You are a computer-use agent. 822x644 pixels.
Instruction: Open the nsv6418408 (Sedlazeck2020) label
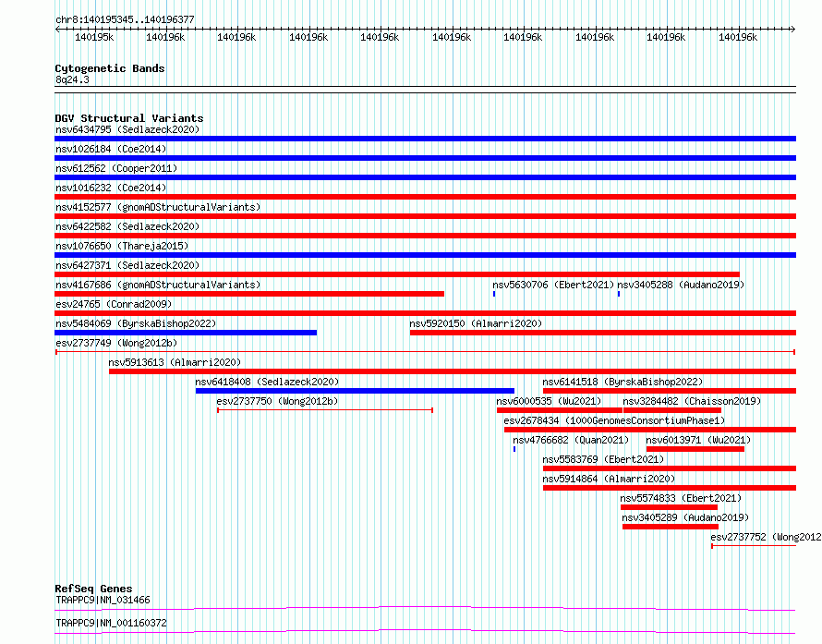click(267, 382)
